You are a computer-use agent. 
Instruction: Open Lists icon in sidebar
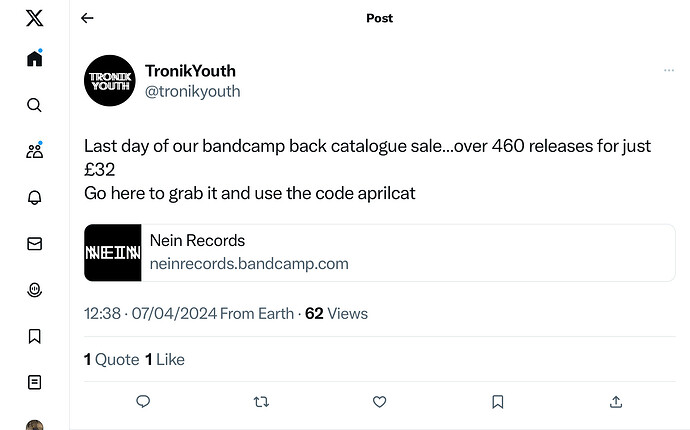click(x=34, y=382)
